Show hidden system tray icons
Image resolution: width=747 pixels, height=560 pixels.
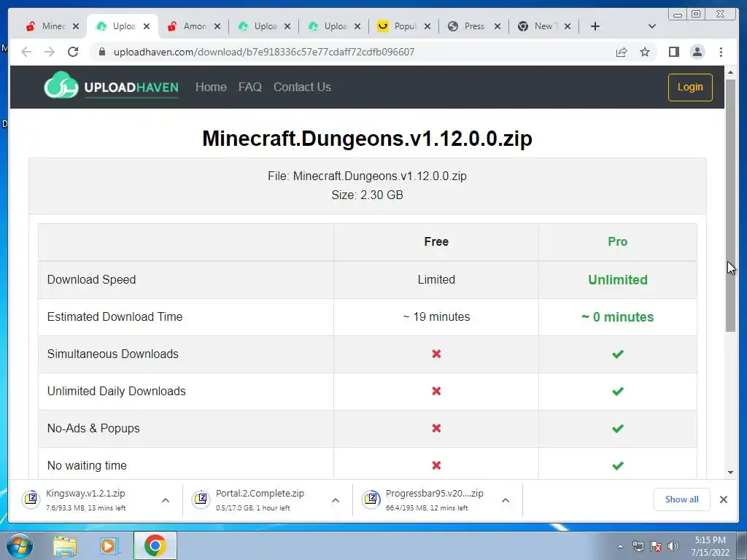(x=620, y=546)
